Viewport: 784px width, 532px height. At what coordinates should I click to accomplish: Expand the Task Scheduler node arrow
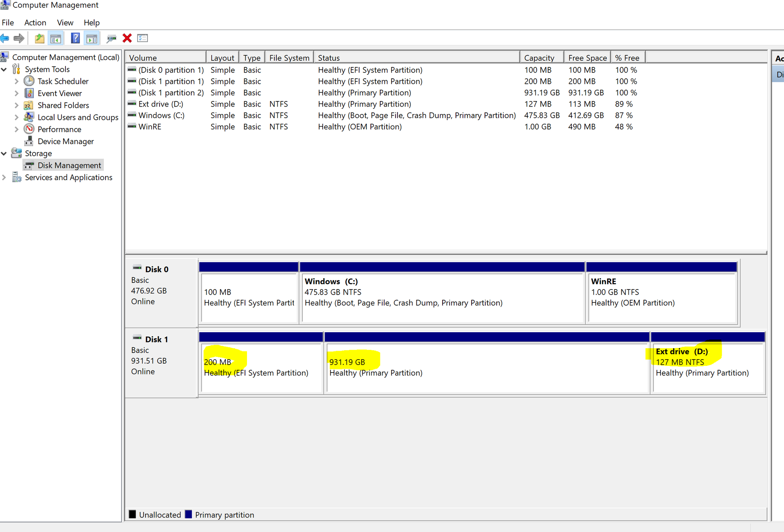click(x=16, y=81)
